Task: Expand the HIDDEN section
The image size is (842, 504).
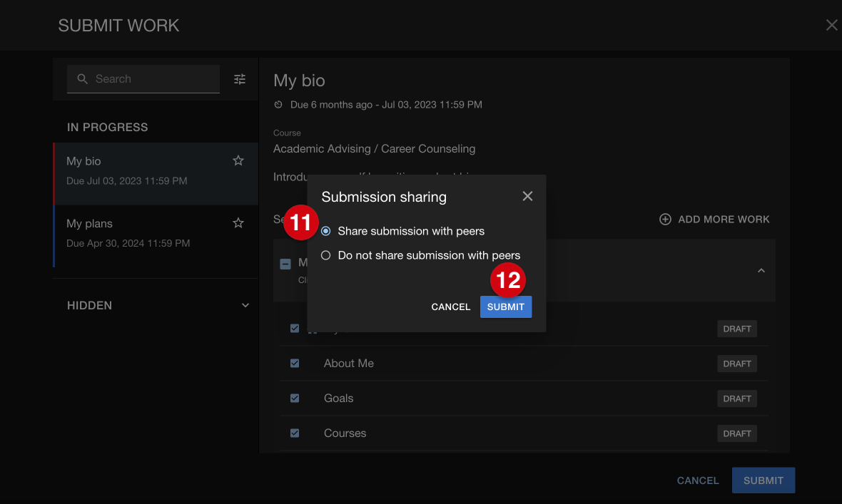Action: click(x=245, y=305)
